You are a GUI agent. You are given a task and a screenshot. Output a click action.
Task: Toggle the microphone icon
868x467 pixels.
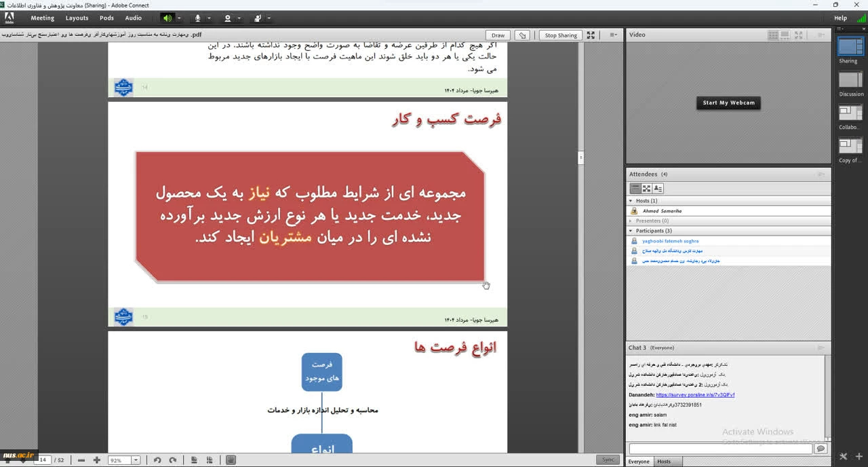coord(198,18)
